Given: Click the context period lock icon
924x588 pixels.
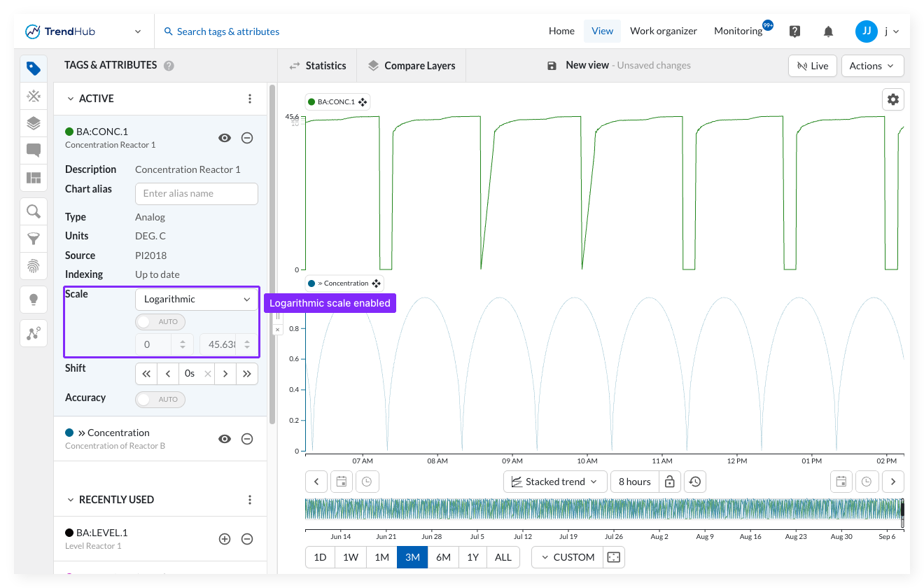Looking at the screenshot, I should pos(670,482).
